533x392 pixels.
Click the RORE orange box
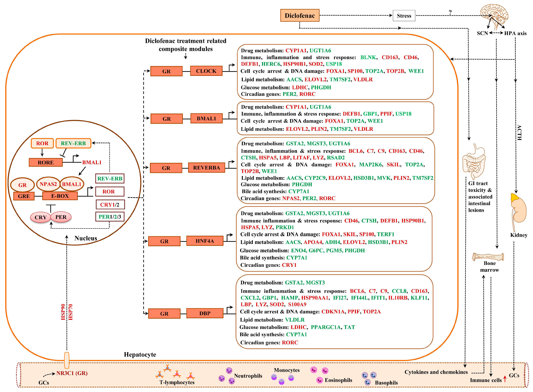tap(46, 163)
